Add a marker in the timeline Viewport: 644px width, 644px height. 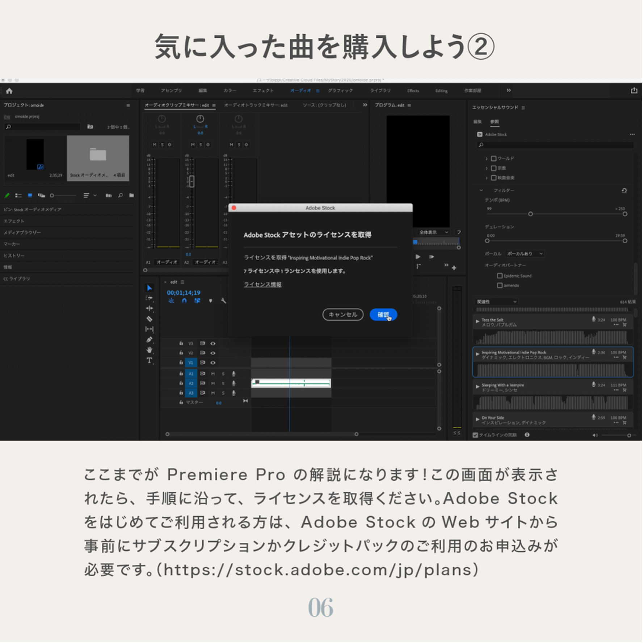point(211,302)
